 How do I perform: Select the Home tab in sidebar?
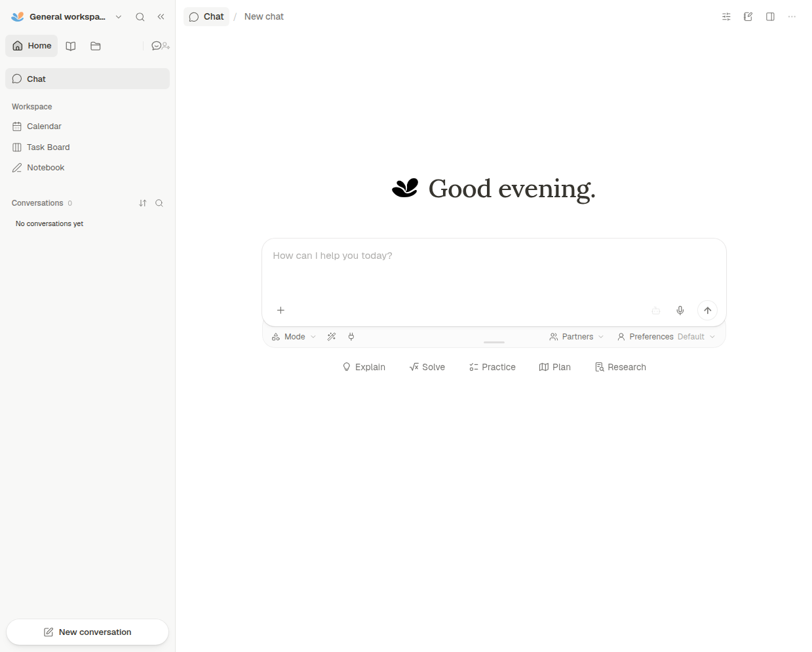coord(32,46)
